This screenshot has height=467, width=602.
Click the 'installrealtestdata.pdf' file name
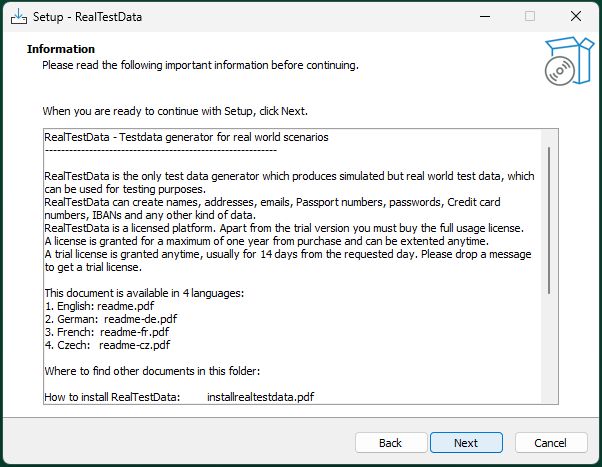pos(261,397)
